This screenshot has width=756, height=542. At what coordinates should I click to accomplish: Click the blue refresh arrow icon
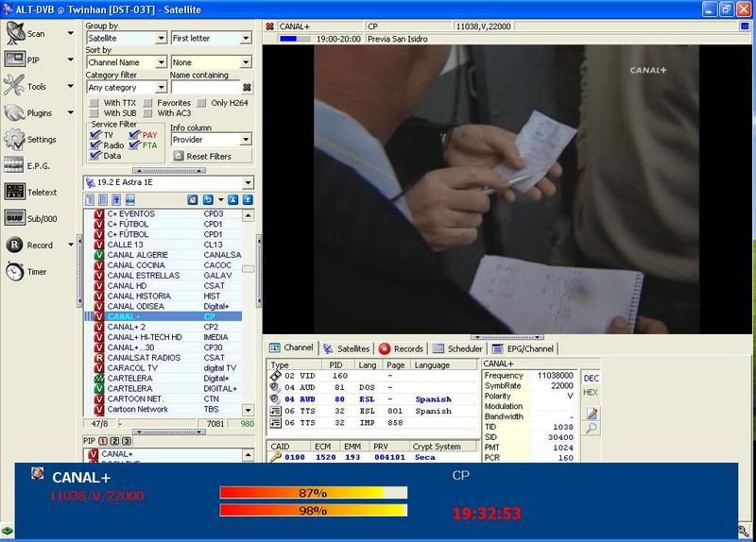(x=208, y=199)
